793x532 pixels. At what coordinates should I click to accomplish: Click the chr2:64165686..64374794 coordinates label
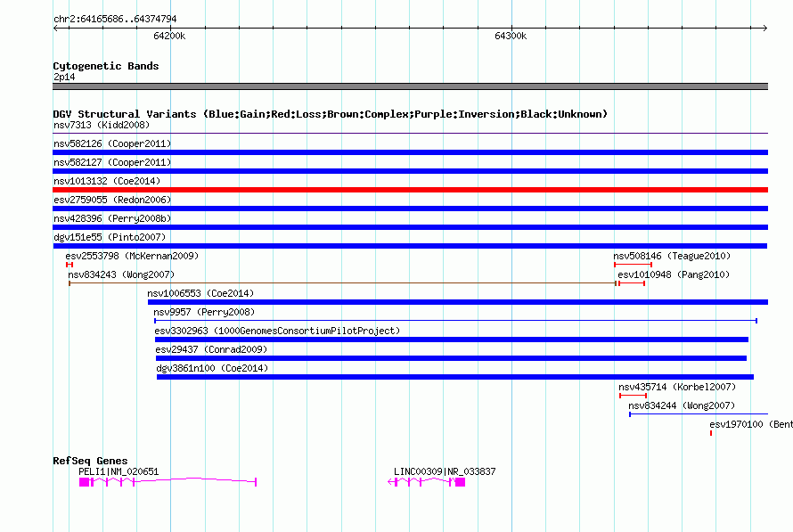pyautogui.click(x=115, y=19)
